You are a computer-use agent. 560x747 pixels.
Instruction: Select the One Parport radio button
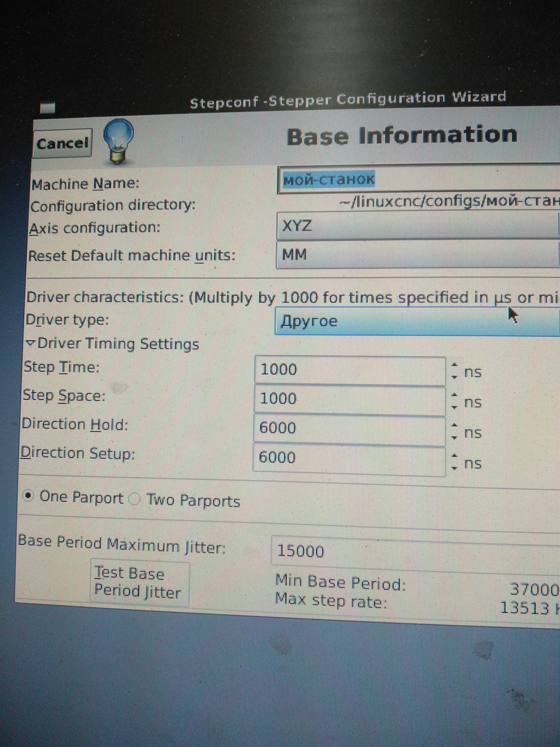28,496
